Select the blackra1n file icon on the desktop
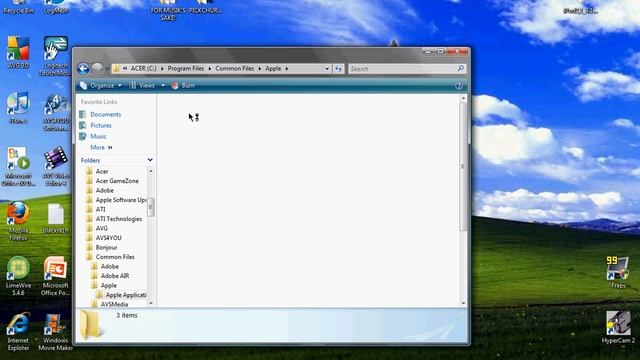Viewport: 640px width, 360px height. click(56, 218)
